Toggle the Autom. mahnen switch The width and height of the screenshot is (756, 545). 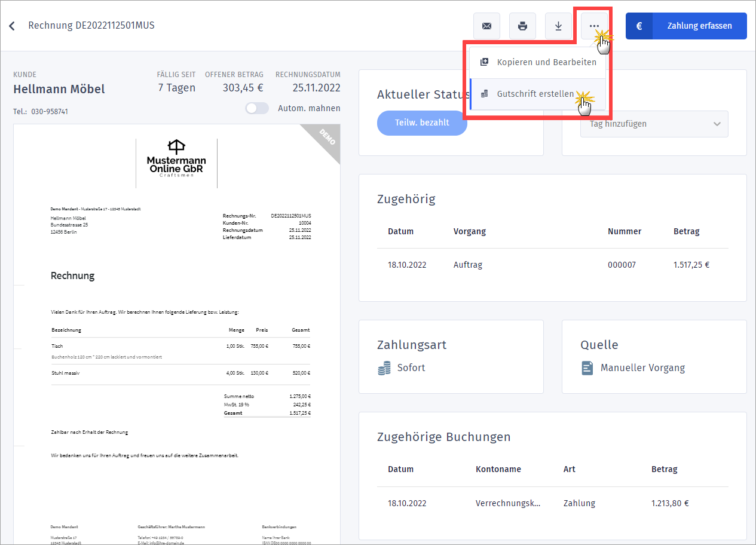coord(257,108)
